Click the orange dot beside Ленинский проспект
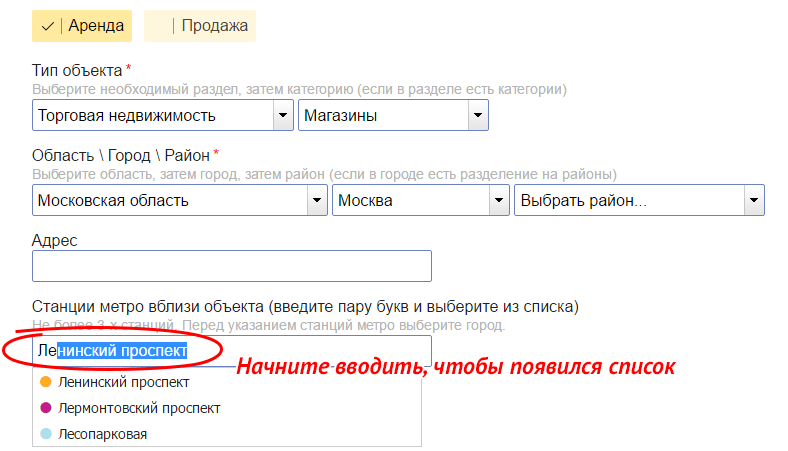 point(45,382)
